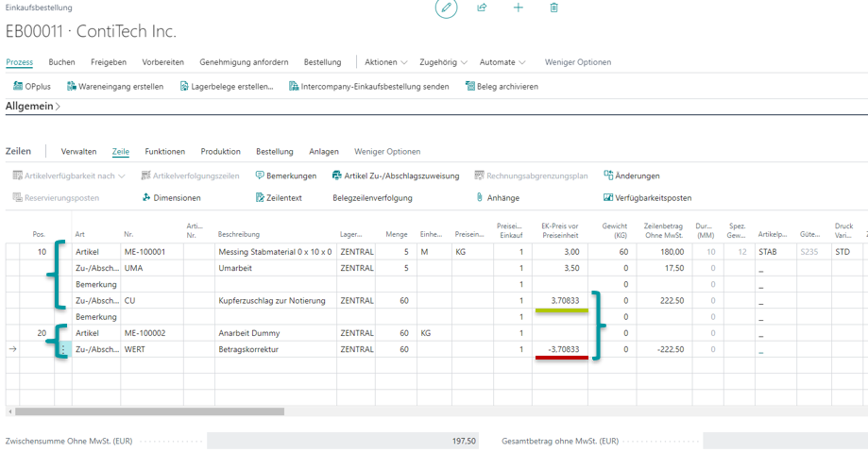
Task: Click Wareneingang erstellen
Action: pos(114,86)
